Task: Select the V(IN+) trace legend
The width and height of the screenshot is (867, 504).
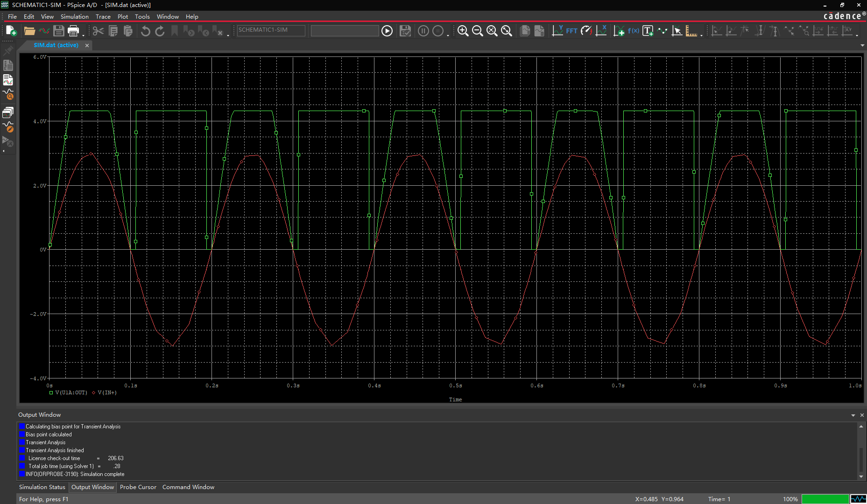Action: (x=104, y=392)
